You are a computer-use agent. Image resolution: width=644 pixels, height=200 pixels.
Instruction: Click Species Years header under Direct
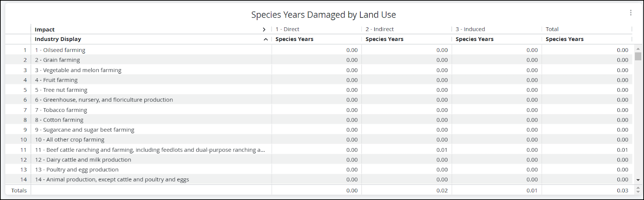(294, 39)
